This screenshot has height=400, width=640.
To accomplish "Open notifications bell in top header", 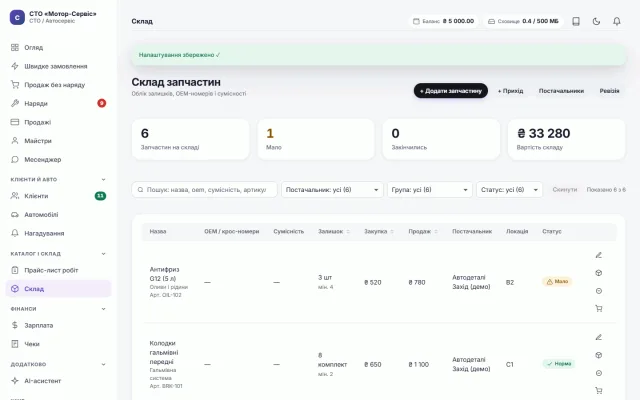I will (617, 21).
